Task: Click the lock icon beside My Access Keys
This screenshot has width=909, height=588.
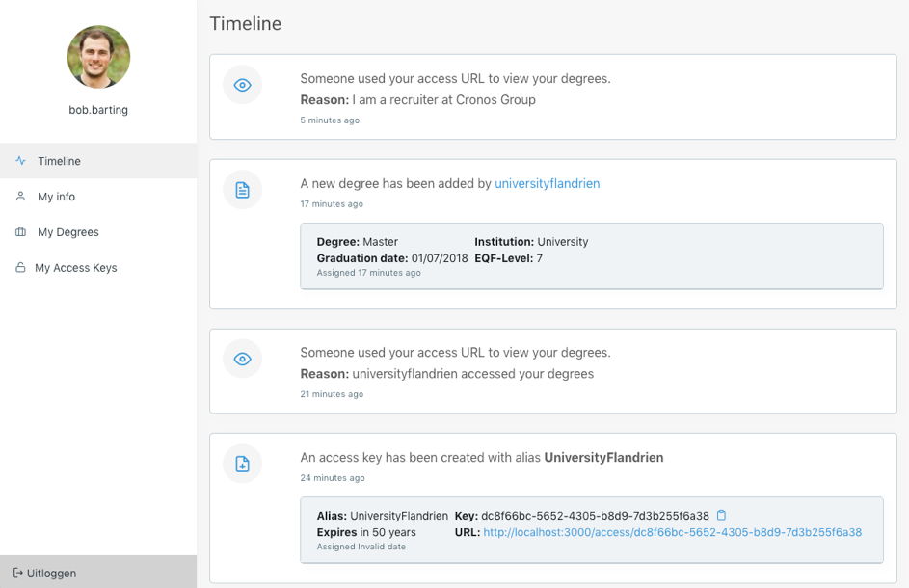Action: point(20,267)
